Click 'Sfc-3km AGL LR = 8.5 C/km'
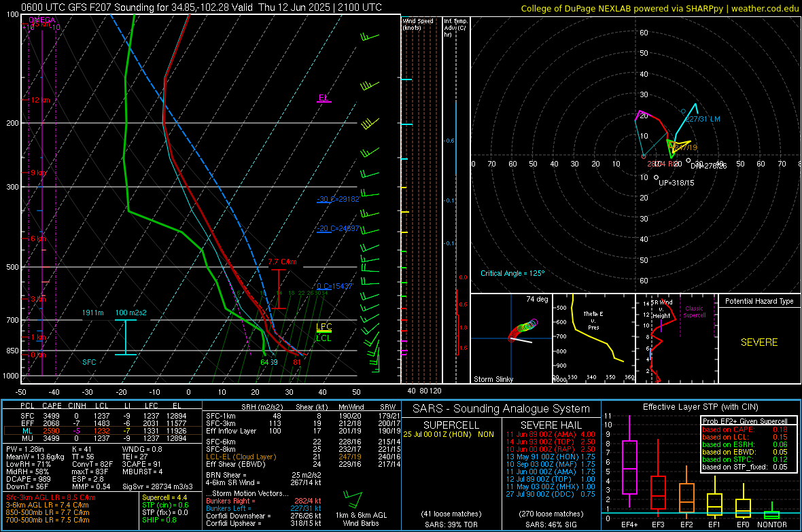The height and width of the screenshot is (532, 802). 51,497
